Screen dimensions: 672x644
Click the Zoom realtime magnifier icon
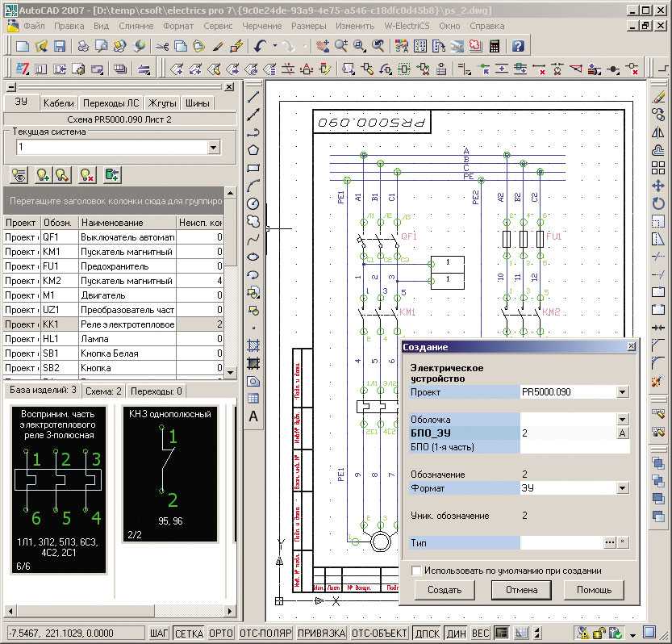(x=340, y=46)
